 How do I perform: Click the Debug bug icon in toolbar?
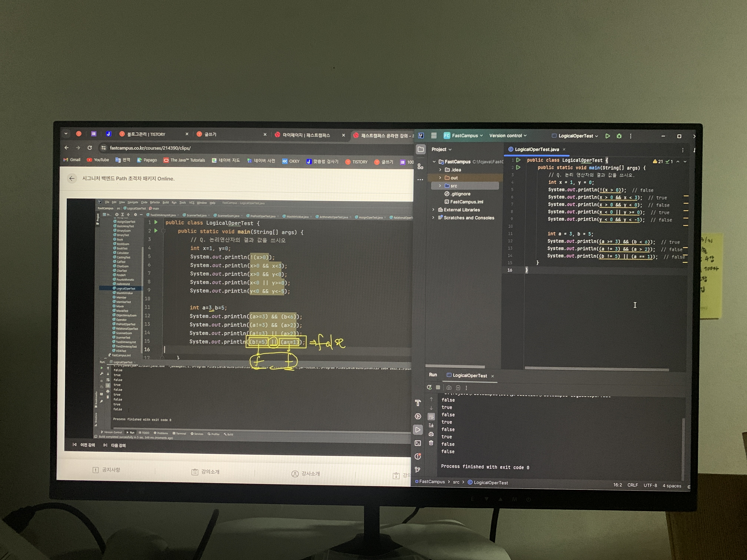pos(619,136)
